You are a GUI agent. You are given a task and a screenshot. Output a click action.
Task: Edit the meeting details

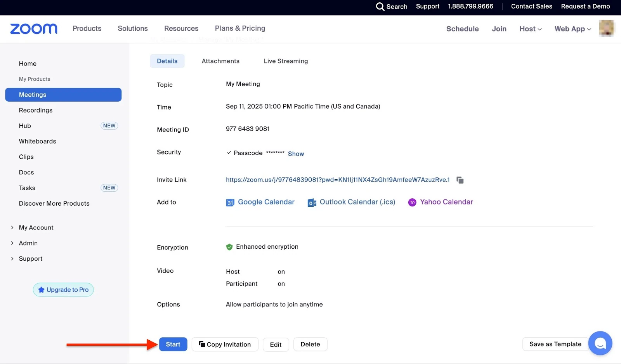pos(276,345)
